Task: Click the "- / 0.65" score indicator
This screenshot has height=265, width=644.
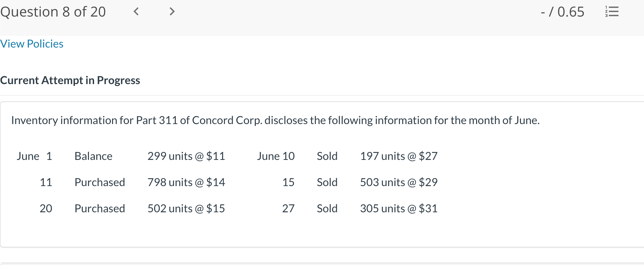Action: point(562,12)
